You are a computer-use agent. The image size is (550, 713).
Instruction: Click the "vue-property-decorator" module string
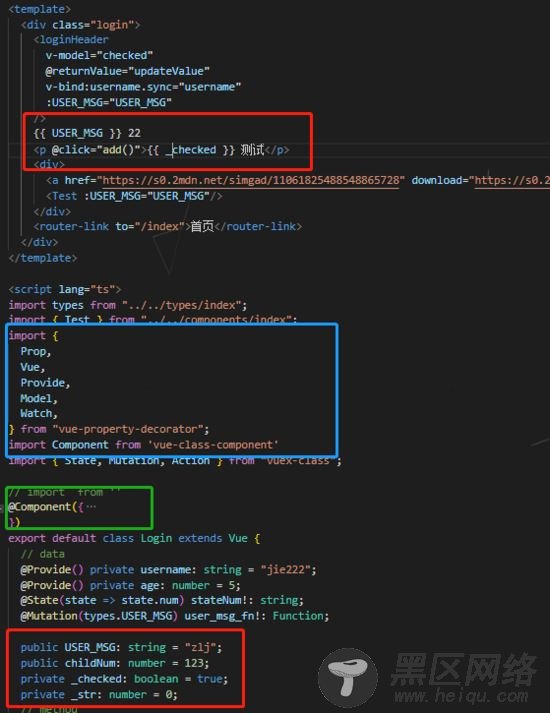pos(130,429)
